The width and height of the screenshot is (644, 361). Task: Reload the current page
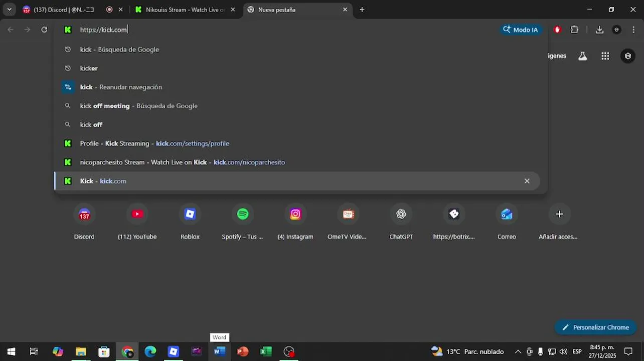(44, 30)
